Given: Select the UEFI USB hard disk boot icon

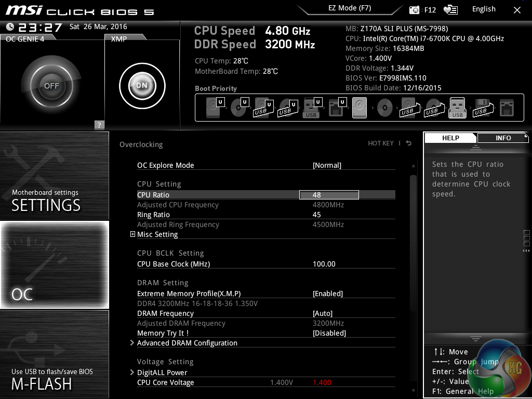Looking at the screenshot, I should pos(263,108).
